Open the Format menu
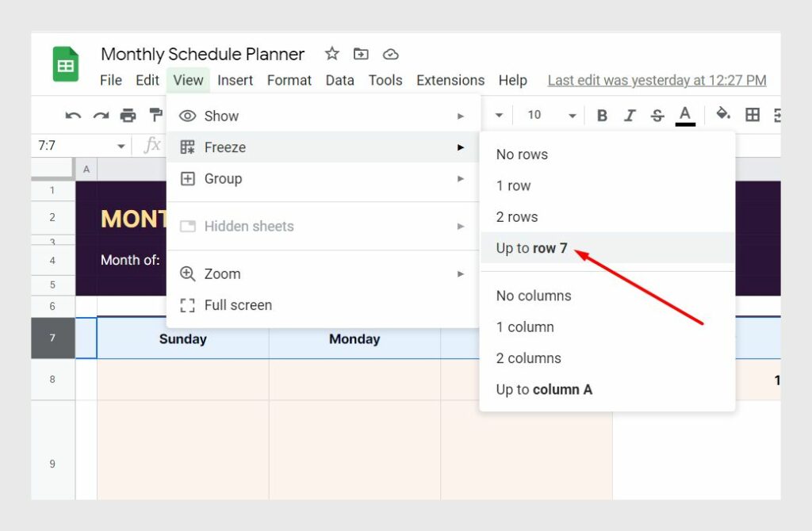Viewport: 812px width, 531px height. click(x=289, y=80)
